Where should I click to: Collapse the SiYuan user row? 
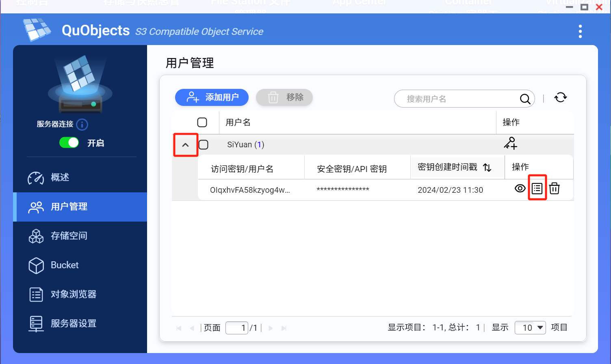point(186,145)
